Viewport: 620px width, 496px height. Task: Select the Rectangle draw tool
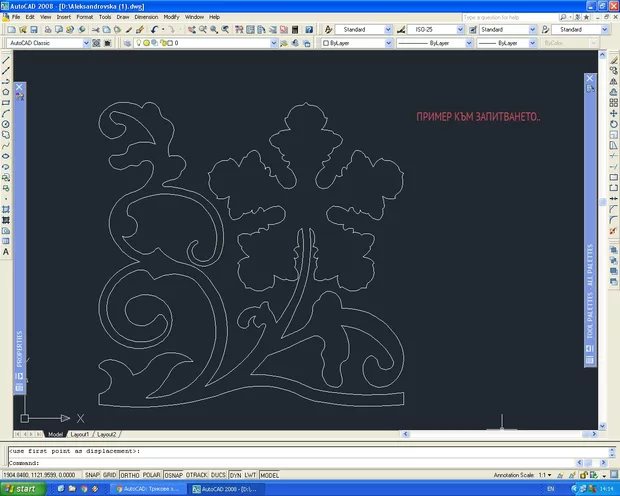(6, 102)
